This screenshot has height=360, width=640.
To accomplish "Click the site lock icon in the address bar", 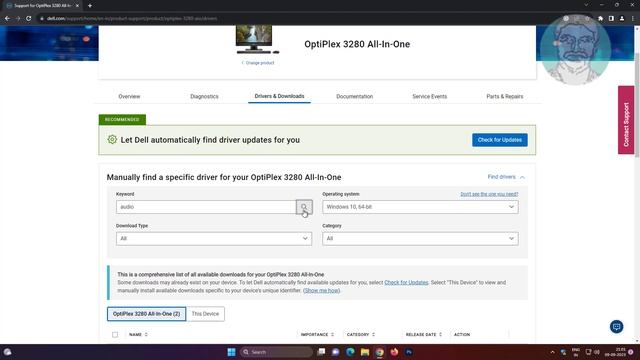I will (x=41, y=18).
